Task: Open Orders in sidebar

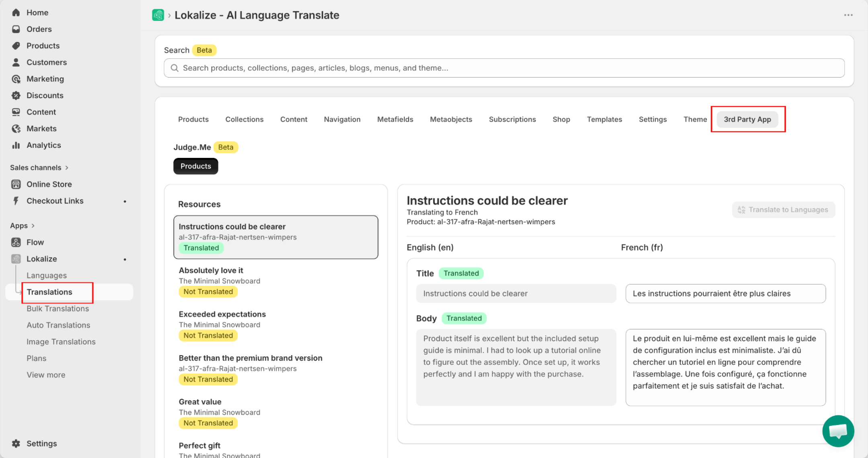Action: [x=39, y=29]
